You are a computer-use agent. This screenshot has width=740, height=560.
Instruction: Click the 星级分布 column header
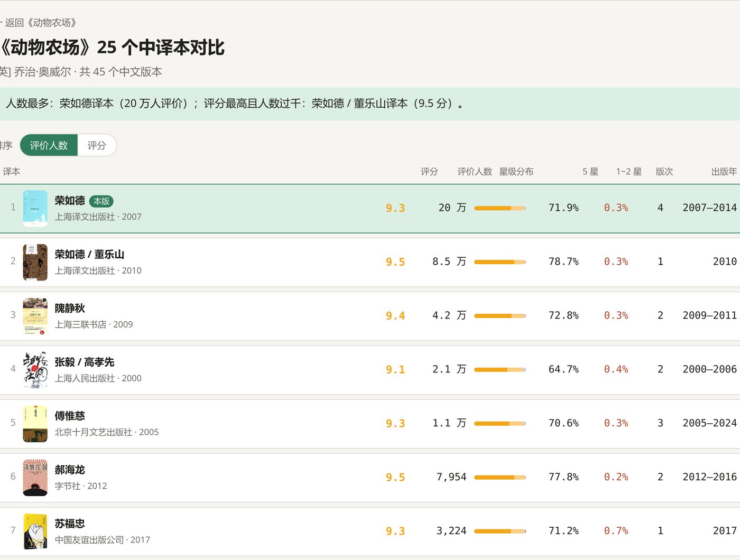516,172
